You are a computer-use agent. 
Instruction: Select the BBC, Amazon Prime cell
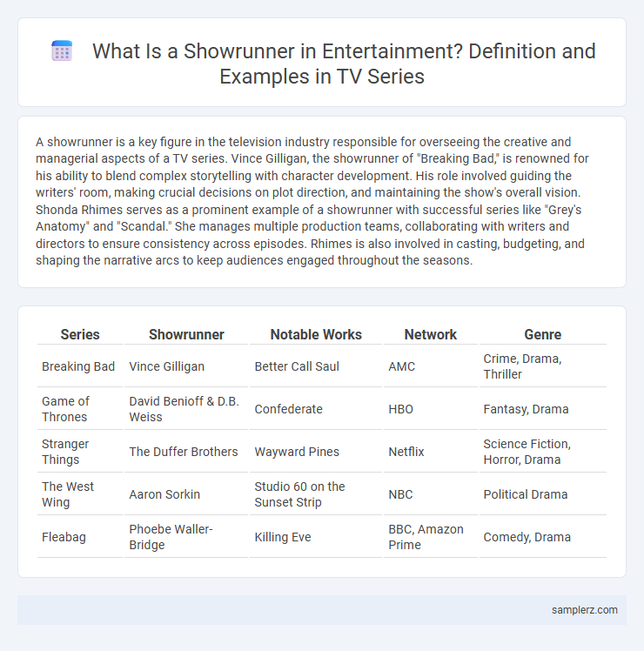point(431,537)
